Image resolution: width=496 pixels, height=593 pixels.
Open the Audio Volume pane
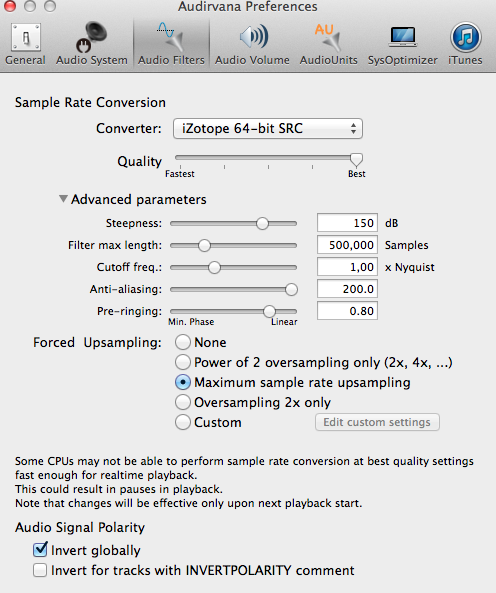252,44
